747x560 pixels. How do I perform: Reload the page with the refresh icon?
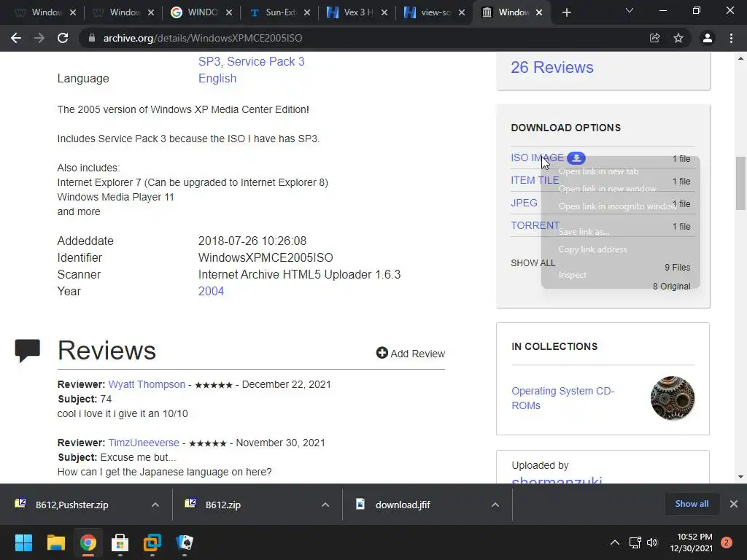tap(63, 38)
